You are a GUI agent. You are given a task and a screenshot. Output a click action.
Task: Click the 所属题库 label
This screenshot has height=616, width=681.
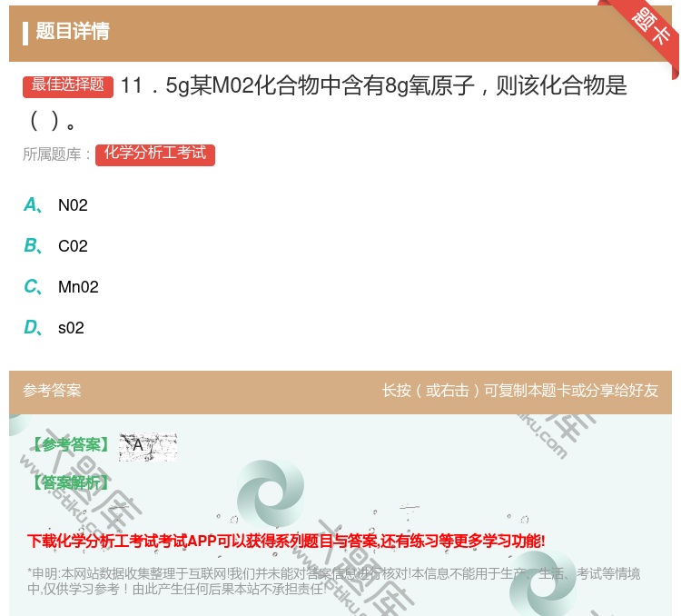pyautogui.click(x=56, y=154)
